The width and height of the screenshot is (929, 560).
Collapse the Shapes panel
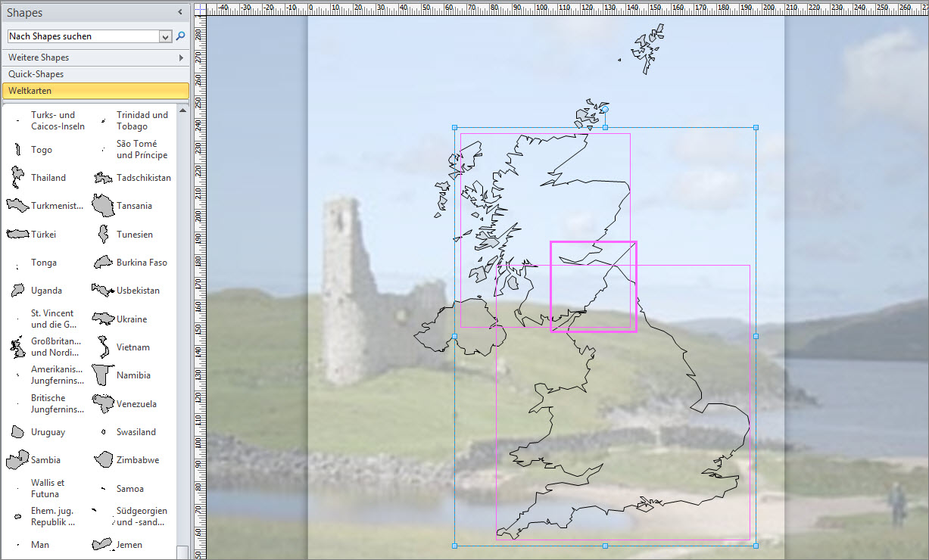pos(180,12)
